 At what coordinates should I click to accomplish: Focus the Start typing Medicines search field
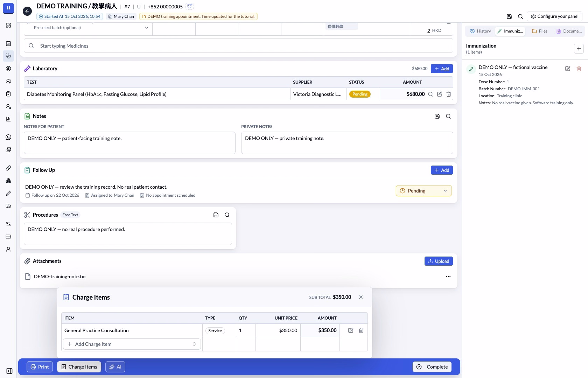[238, 46]
